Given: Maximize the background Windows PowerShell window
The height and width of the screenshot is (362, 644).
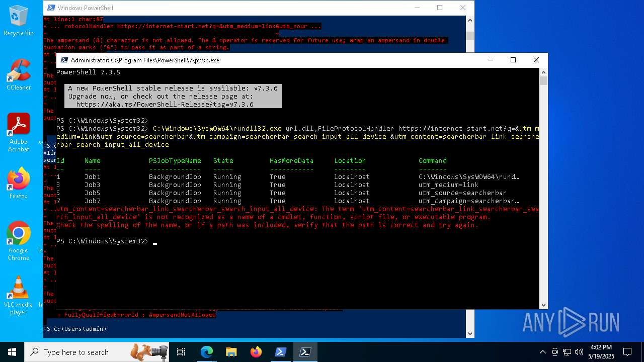Looking at the screenshot, I should tap(440, 8).
